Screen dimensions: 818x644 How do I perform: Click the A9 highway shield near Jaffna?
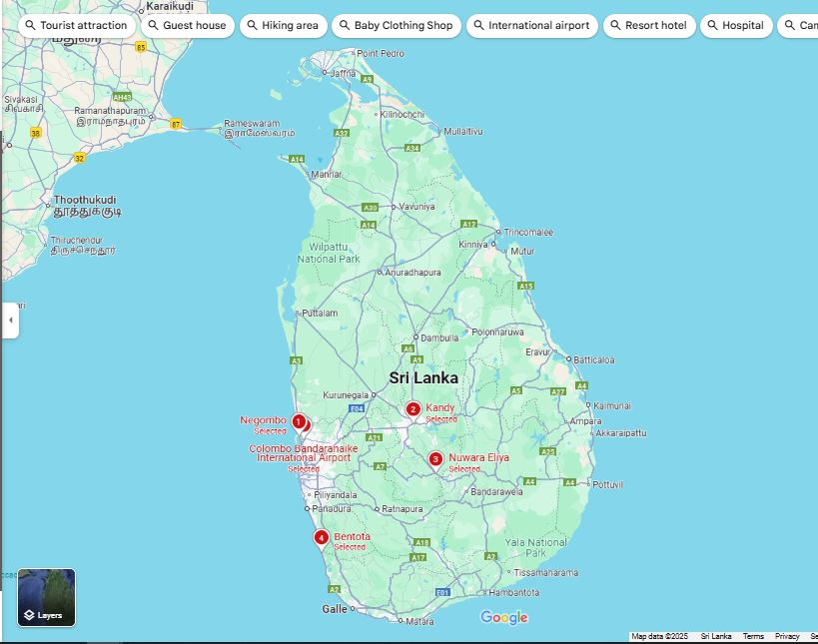(x=368, y=79)
